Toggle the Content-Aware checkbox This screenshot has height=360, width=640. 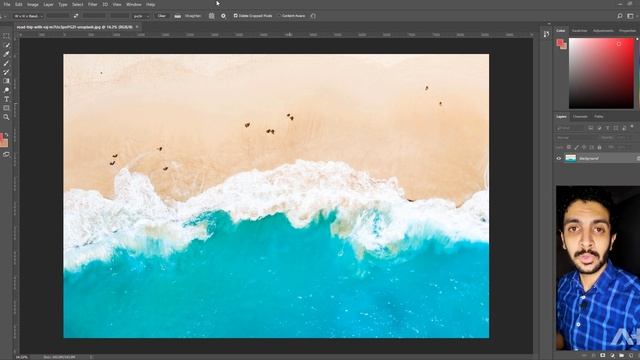(x=280, y=16)
